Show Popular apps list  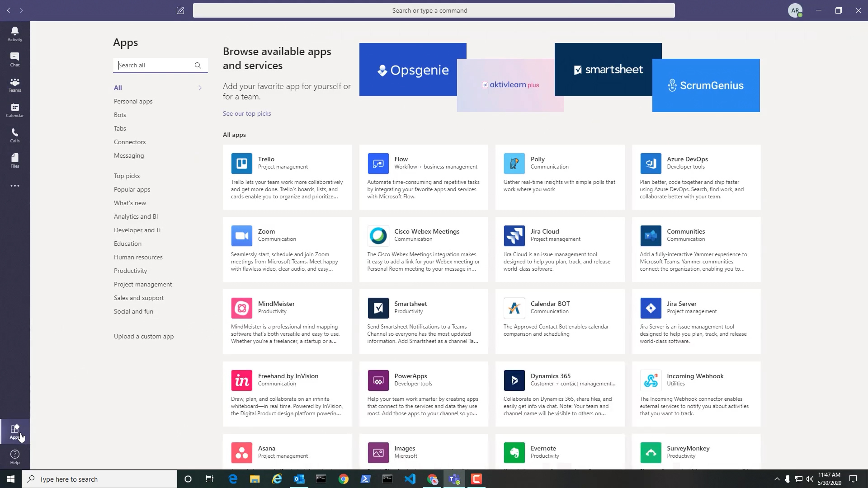[132, 189]
